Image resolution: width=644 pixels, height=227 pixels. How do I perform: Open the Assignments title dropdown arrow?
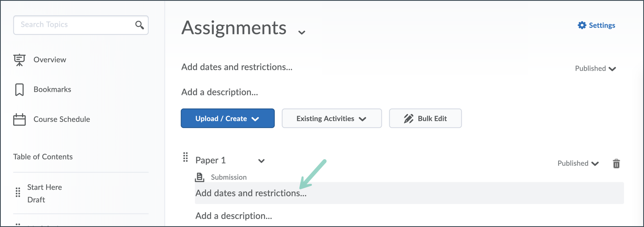[302, 32]
